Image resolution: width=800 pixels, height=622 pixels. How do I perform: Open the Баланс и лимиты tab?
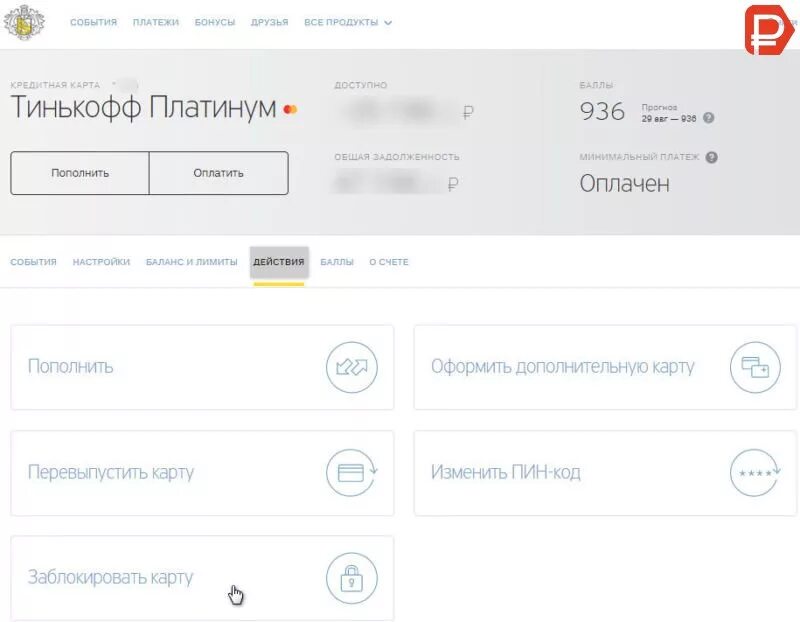(191, 262)
